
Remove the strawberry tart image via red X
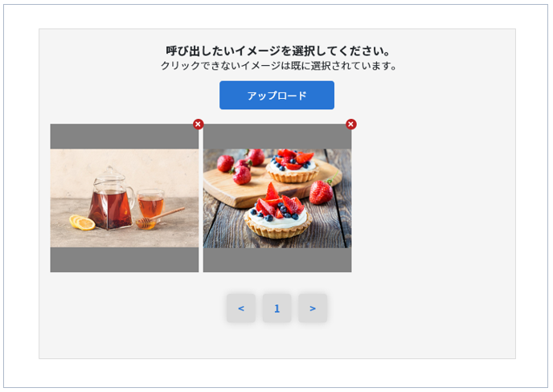(351, 124)
